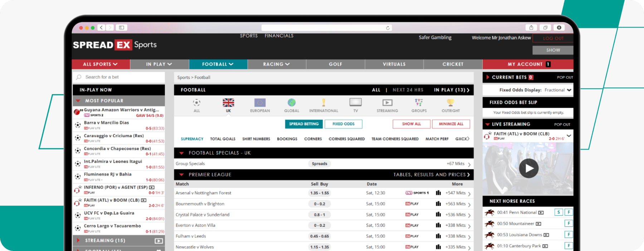Select the ALL football filter icon
The width and height of the screenshot is (644, 251).
(196, 103)
